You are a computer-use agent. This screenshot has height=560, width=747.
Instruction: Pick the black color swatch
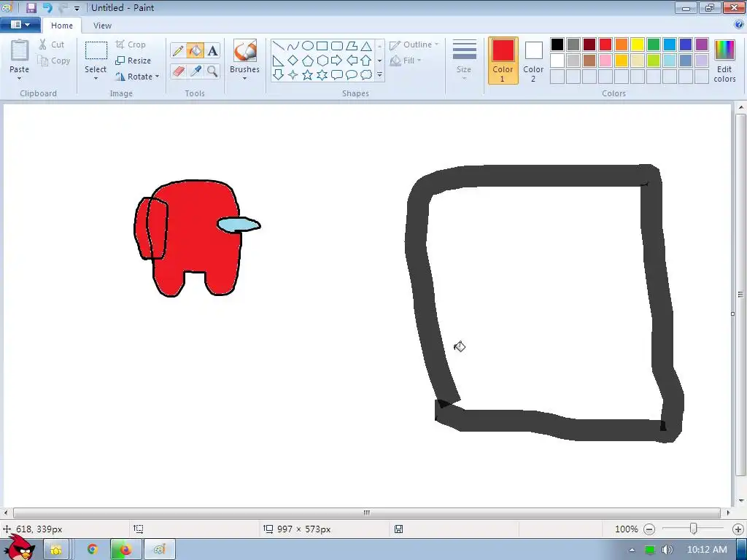point(557,44)
